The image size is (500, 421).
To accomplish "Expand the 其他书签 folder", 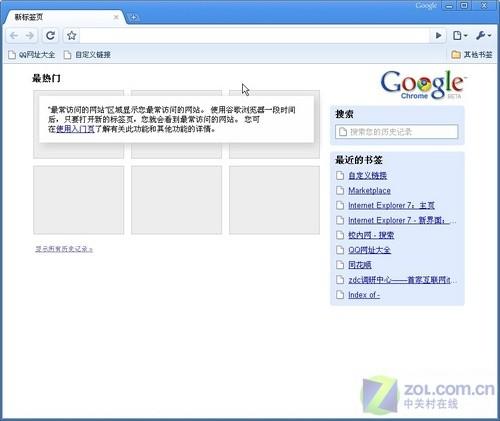I will (x=471, y=55).
